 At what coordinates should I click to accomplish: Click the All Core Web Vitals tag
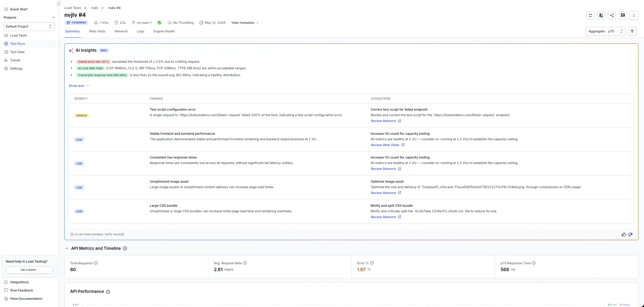(90, 69)
